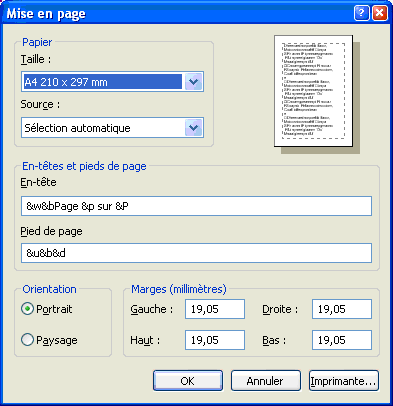393x406 pixels.
Task: Click the Haut margin field
Action: (x=215, y=340)
